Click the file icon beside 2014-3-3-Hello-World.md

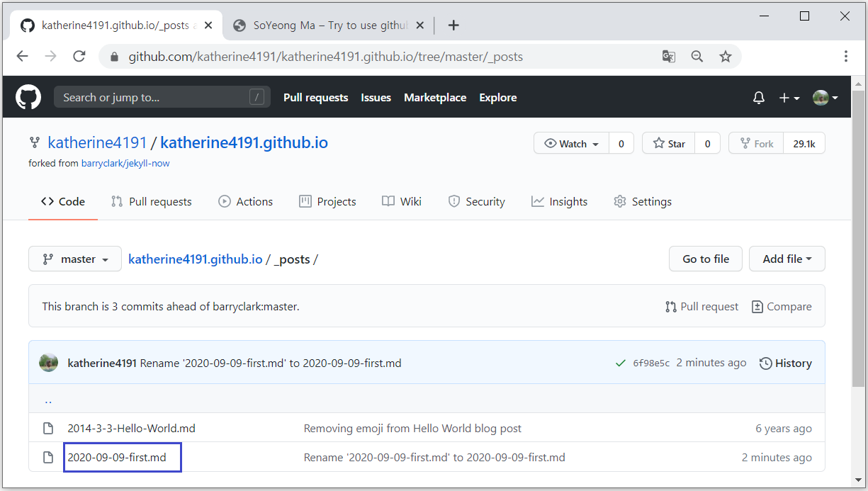[x=48, y=428]
